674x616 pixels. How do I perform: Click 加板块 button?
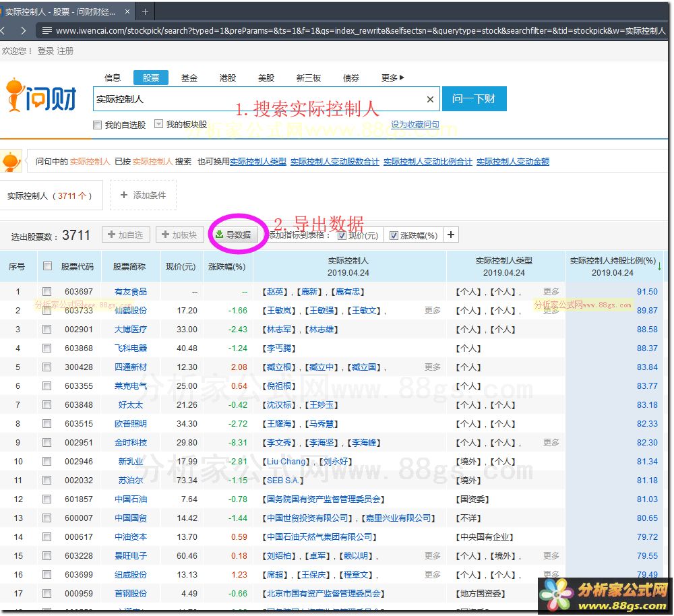coord(179,235)
